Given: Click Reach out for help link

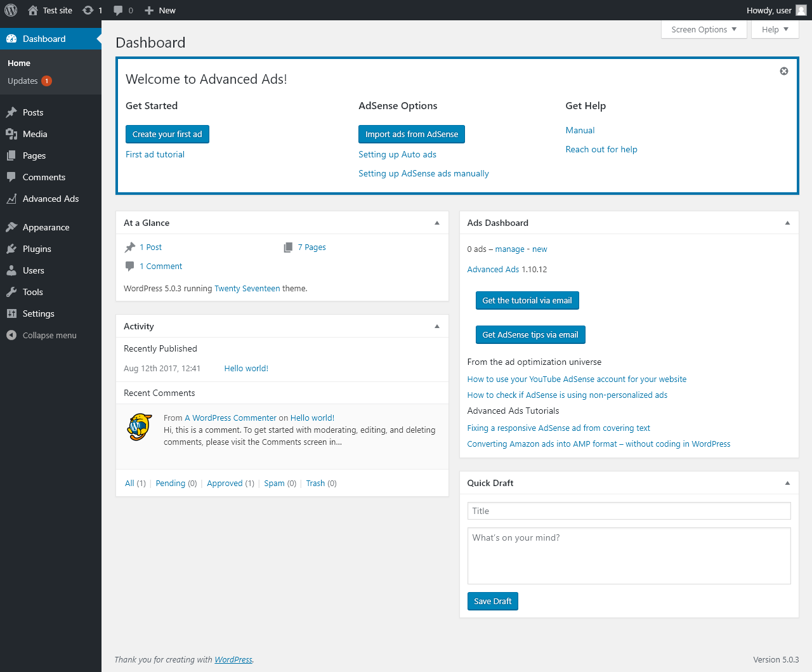Looking at the screenshot, I should 601,149.
